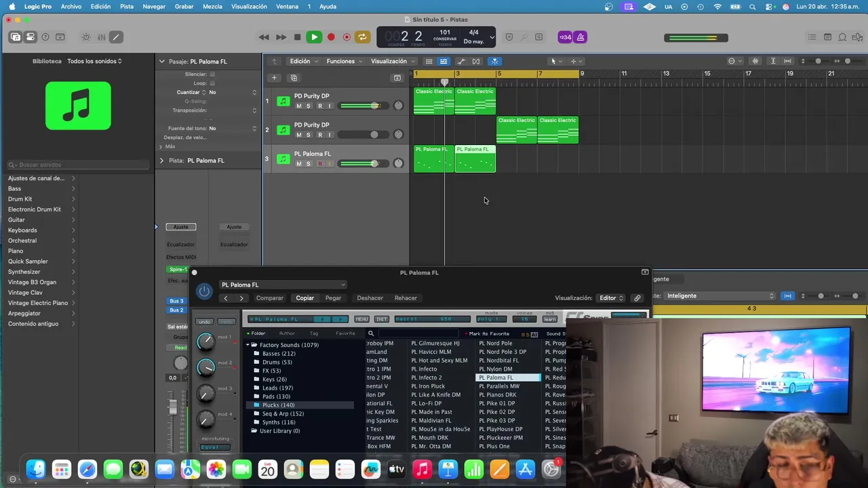Toggle the Count-in 1234 button

tap(565, 37)
